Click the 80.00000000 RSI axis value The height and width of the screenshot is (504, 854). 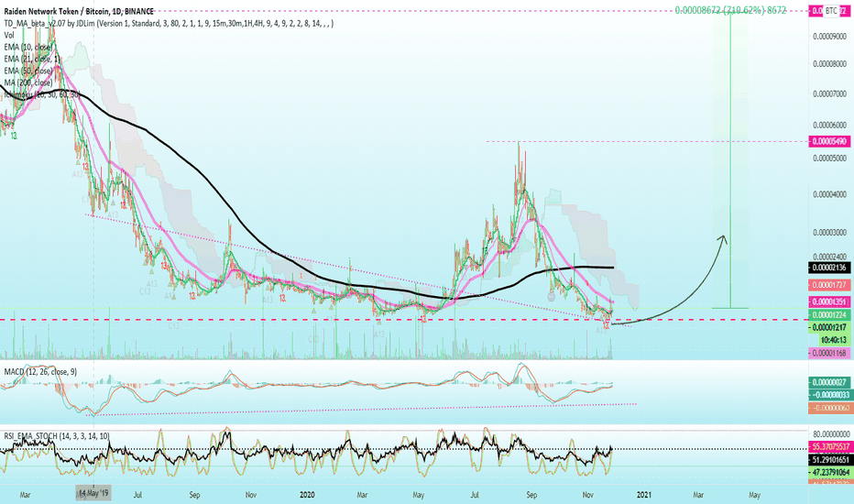[x=831, y=434]
